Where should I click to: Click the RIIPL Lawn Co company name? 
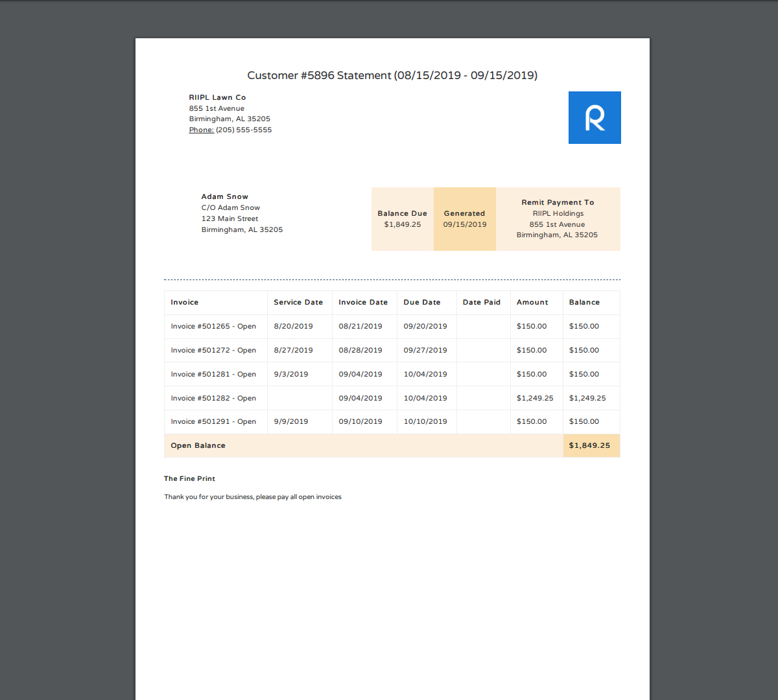tap(217, 97)
